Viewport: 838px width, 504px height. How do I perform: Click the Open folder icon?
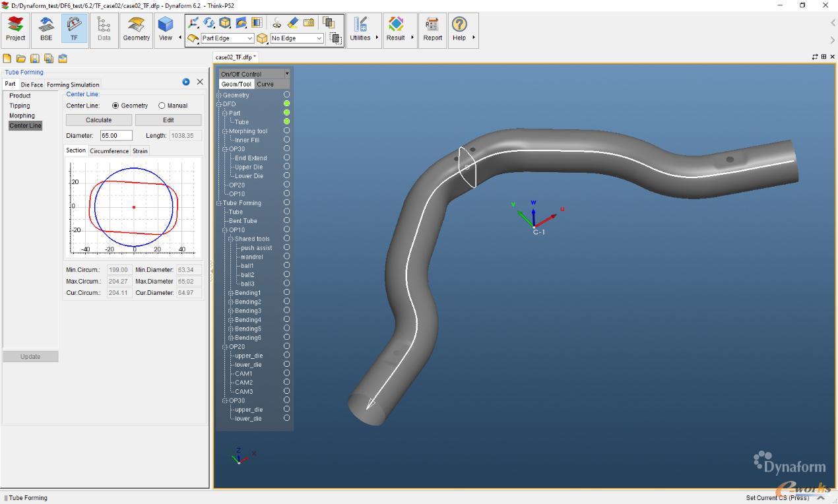21,58
